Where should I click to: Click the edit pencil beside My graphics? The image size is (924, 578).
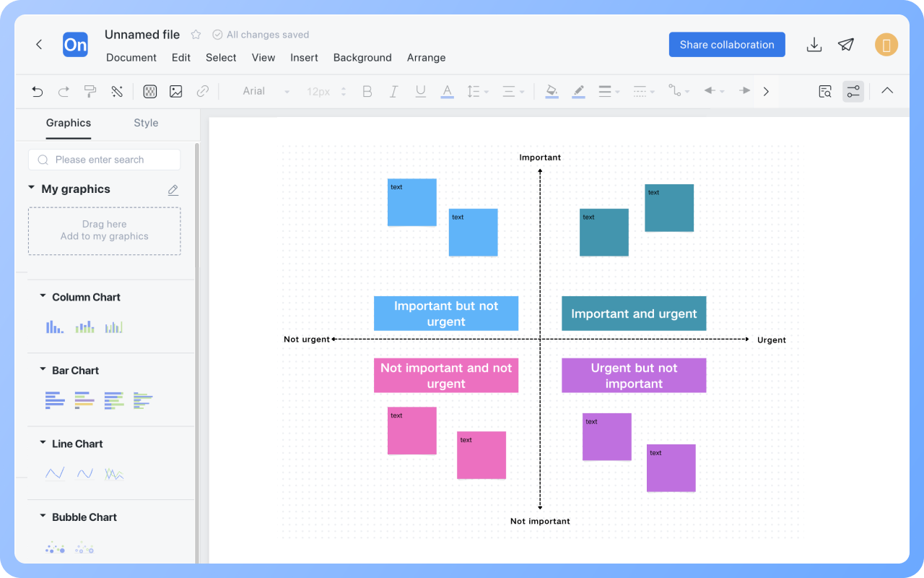click(x=173, y=190)
